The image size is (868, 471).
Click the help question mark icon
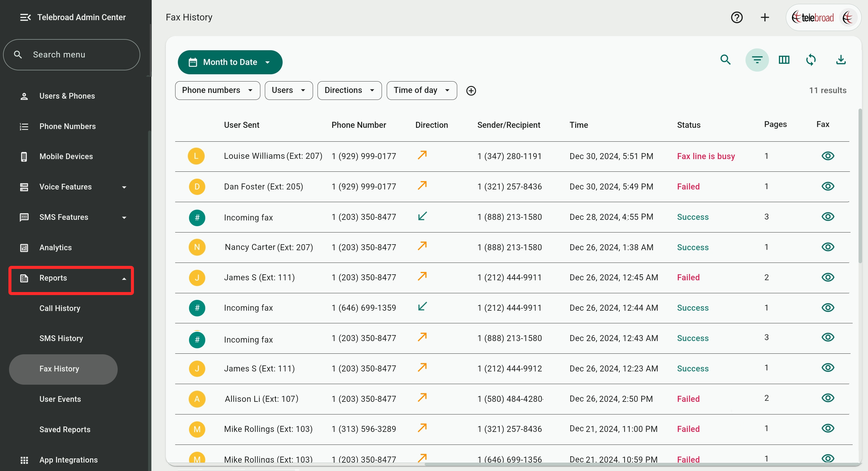[x=736, y=17]
